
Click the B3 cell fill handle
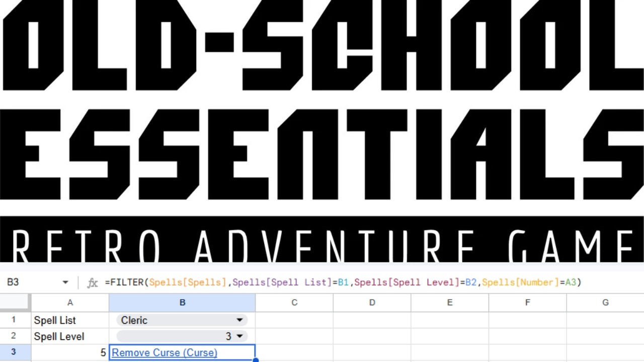256,360
